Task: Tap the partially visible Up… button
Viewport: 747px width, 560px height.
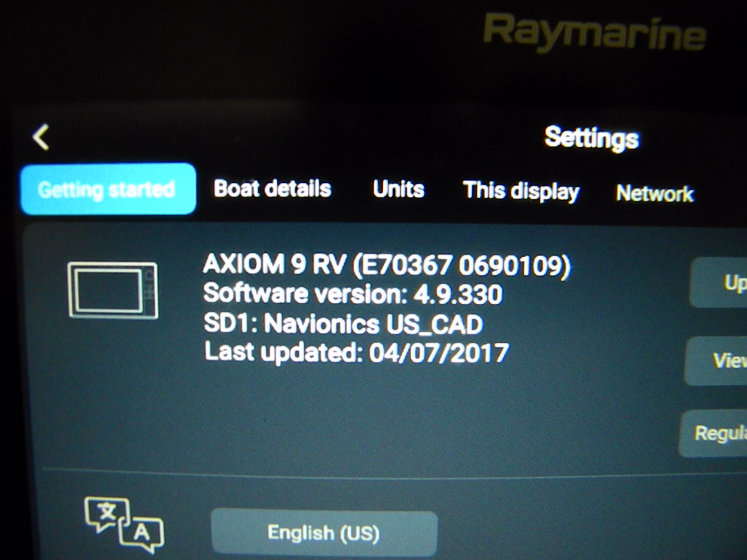Action: tap(719, 283)
